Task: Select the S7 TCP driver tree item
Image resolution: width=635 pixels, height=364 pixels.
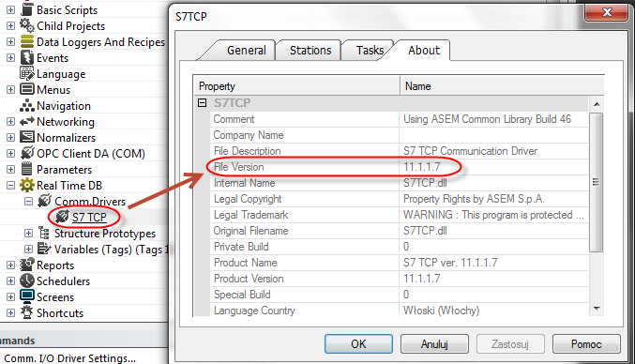Action: (x=89, y=218)
